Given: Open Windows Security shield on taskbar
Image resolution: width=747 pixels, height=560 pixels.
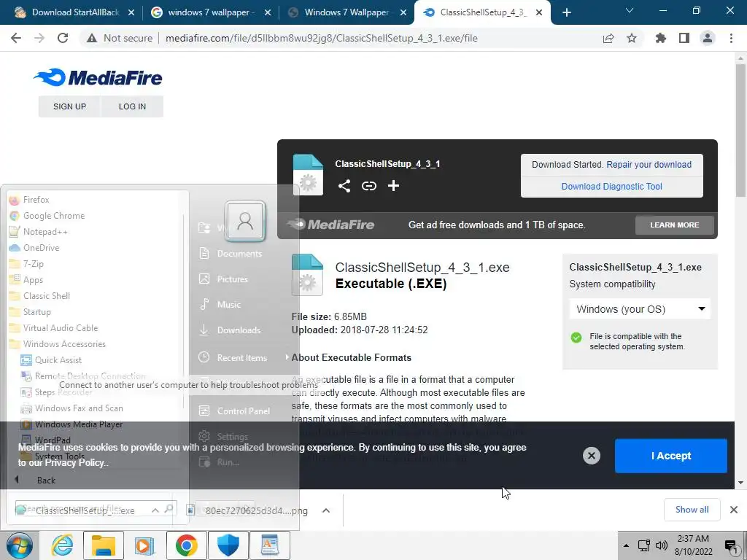Looking at the screenshot, I should [x=228, y=545].
